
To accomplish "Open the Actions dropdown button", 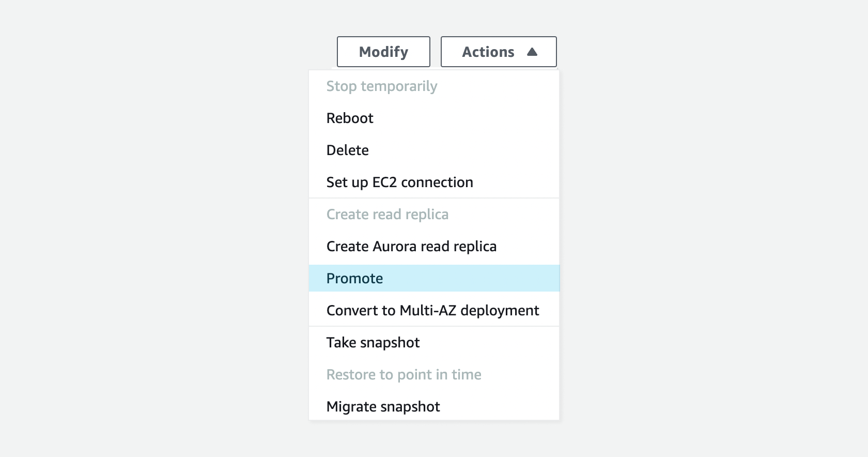I will [498, 52].
